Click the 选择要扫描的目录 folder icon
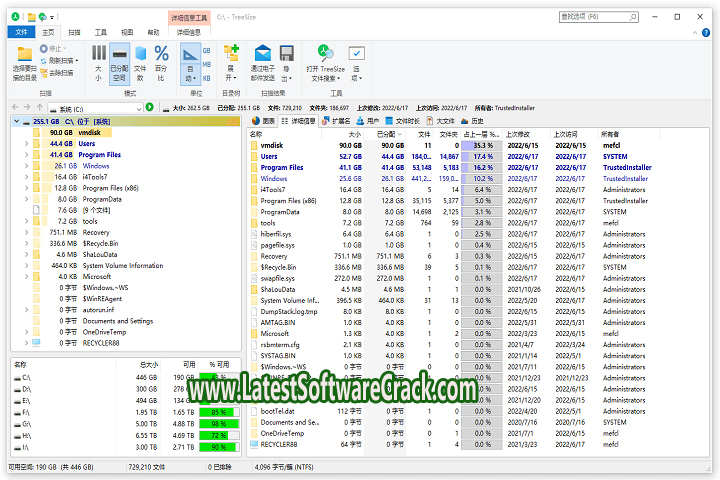Viewport: 720px width, 480px height. 25,52
